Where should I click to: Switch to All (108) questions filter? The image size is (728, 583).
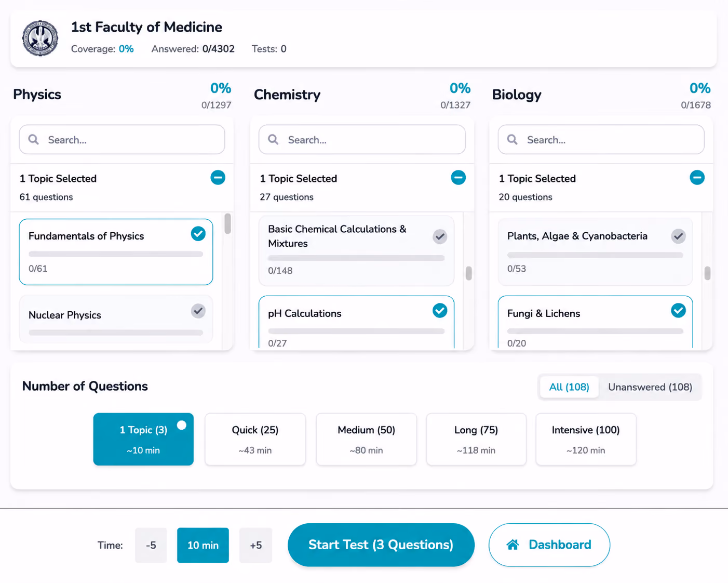pos(569,387)
